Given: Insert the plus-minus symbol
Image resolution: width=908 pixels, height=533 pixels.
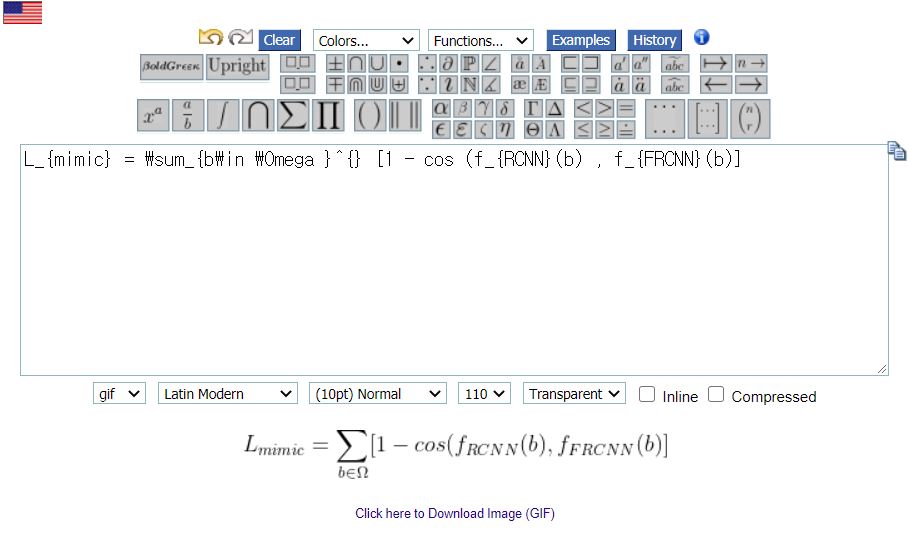Looking at the screenshot, I should [335, 63].
